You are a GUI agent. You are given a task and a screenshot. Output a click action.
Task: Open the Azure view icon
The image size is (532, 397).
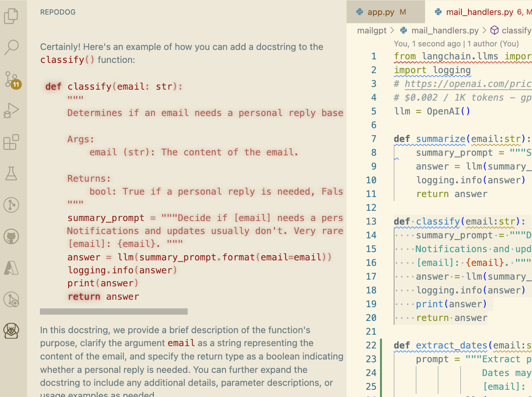click(x=11, y=268)
